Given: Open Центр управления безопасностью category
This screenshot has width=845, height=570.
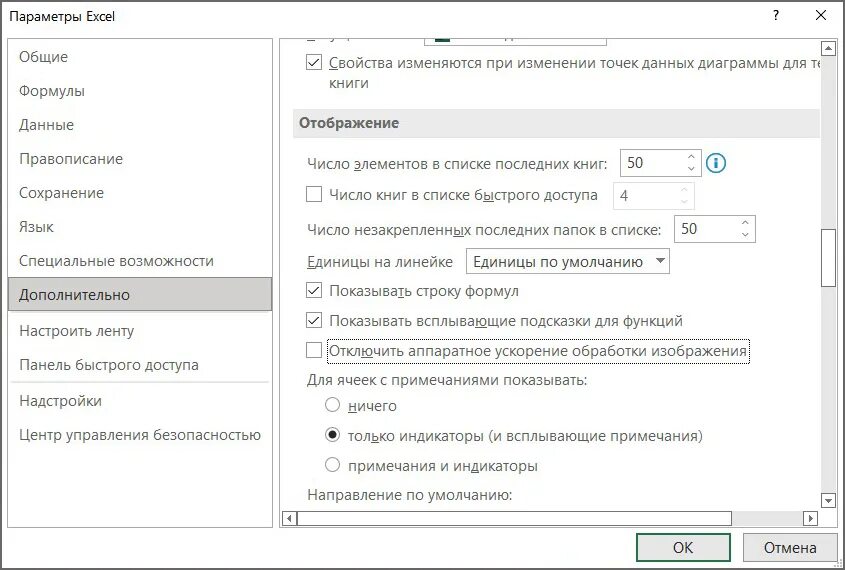Looking at the screenshot, I should pyautogui.click(x=140, y=434).
